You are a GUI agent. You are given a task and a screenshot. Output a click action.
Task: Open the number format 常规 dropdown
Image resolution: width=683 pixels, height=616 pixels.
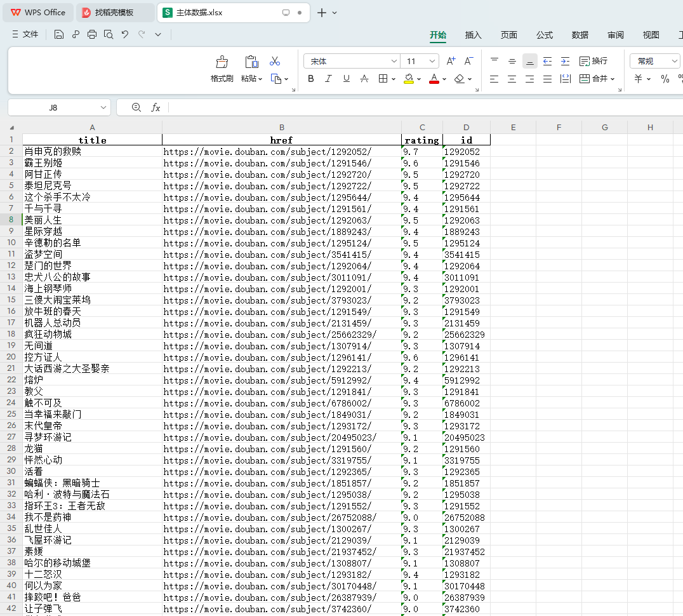coord(674,61)
